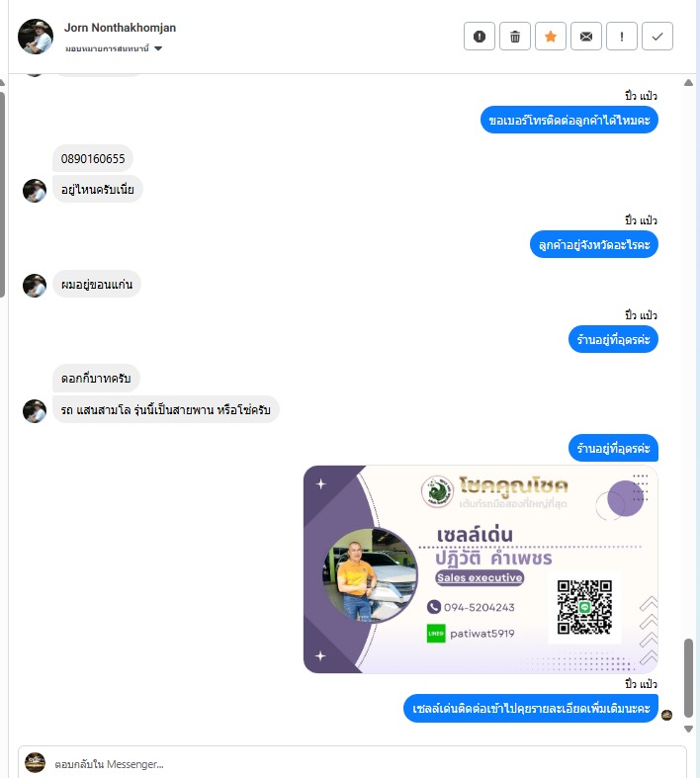Open Jorn Nonthakhomjan's header profile picture
Image resolution: width=700 pixels, height=778 pixels.
[36, 37]
